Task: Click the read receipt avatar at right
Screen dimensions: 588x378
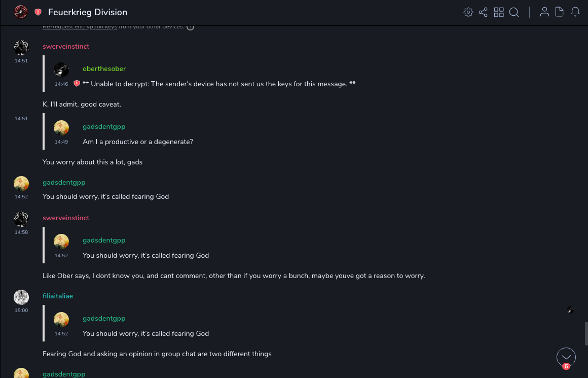Action: point(570,310)
